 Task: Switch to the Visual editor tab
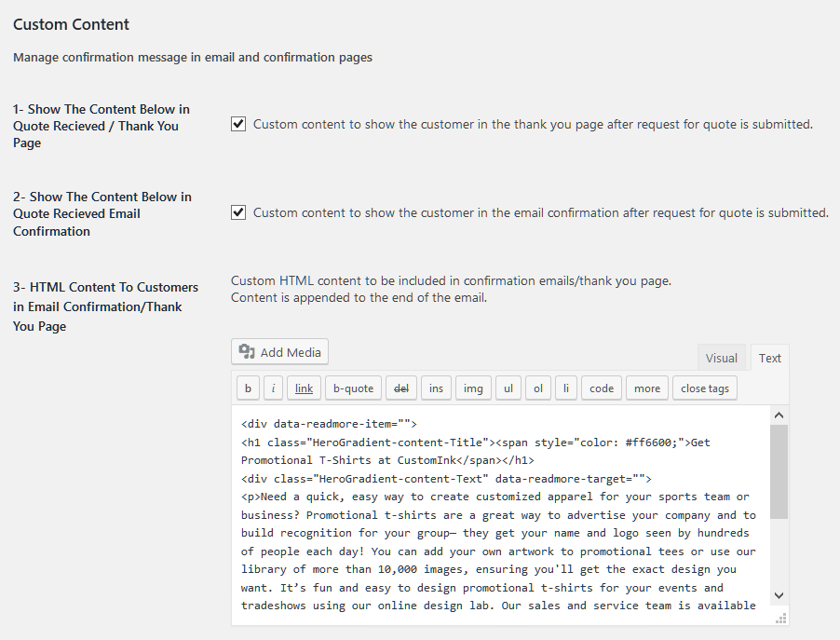tap(721, 358)
